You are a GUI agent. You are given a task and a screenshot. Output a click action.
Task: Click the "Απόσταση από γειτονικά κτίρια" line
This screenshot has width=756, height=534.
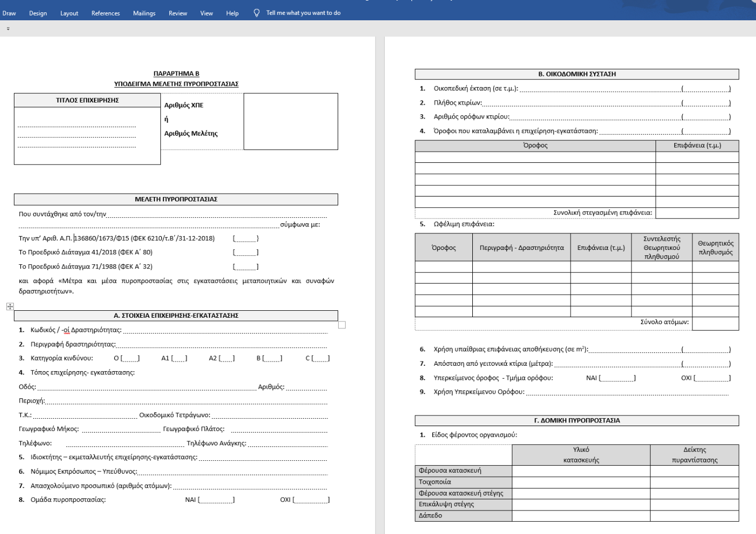(x=575, y=364)
